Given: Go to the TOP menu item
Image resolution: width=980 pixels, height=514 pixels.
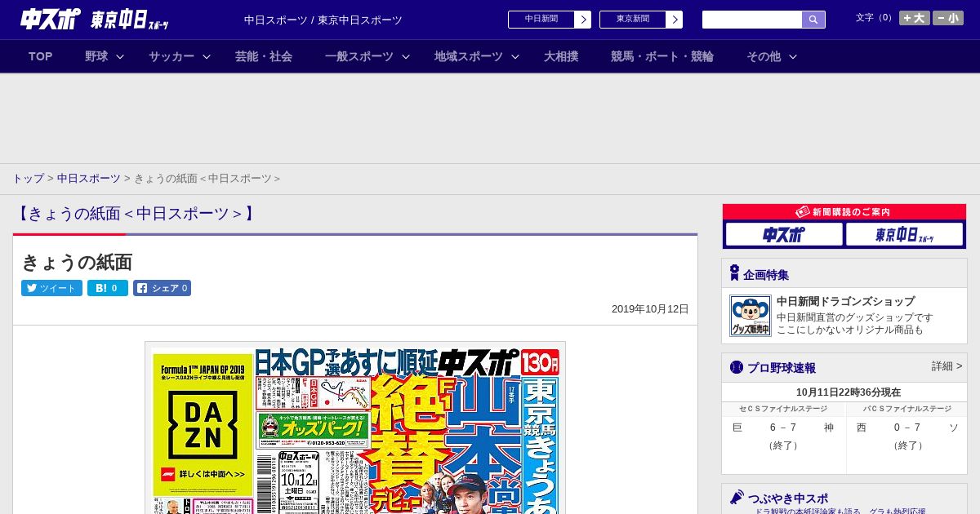Looking at the screenshot, I should click(x=41, y=56).
